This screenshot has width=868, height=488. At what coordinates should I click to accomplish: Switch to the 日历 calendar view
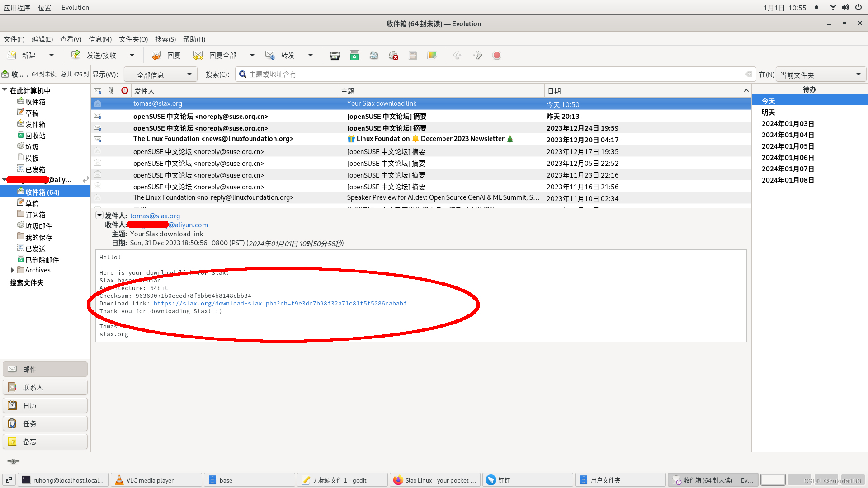click(45, 405)
